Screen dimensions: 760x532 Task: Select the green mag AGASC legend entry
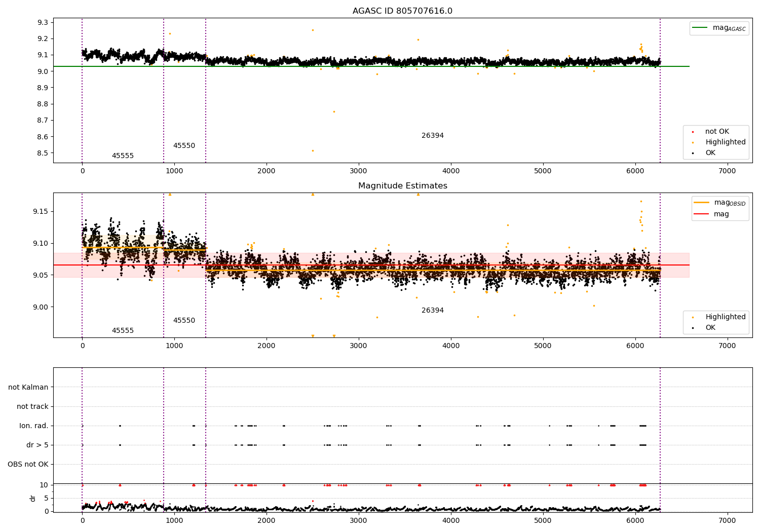point(719,28)
